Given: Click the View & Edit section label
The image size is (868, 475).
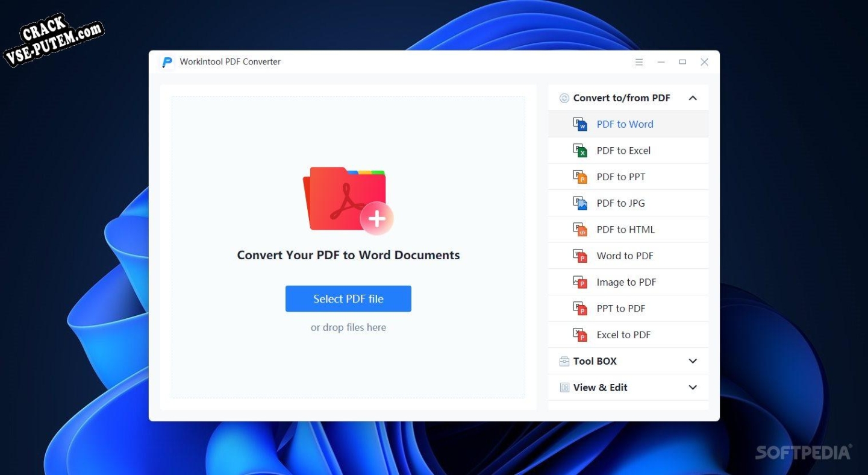Looking at the screenshot, I should click(601, 388).
